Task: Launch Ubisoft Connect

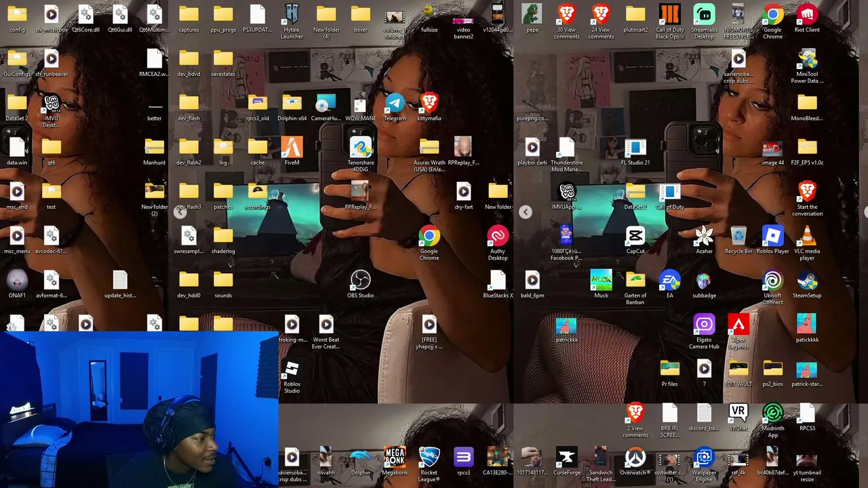Action: (772, 287)
